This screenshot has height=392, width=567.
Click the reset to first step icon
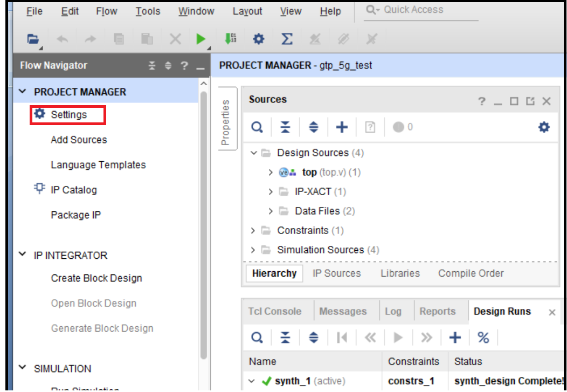pos(342,338)
